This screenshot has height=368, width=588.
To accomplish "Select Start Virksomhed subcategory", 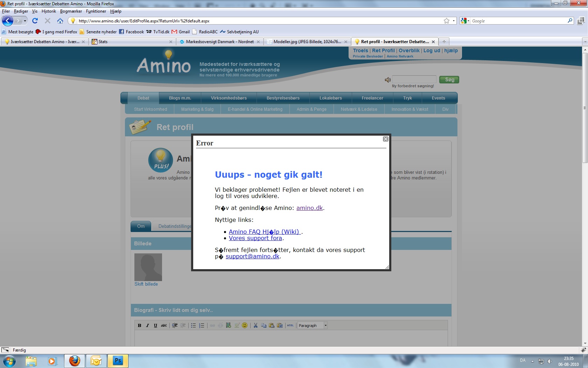I will click(x=150, y=109).
